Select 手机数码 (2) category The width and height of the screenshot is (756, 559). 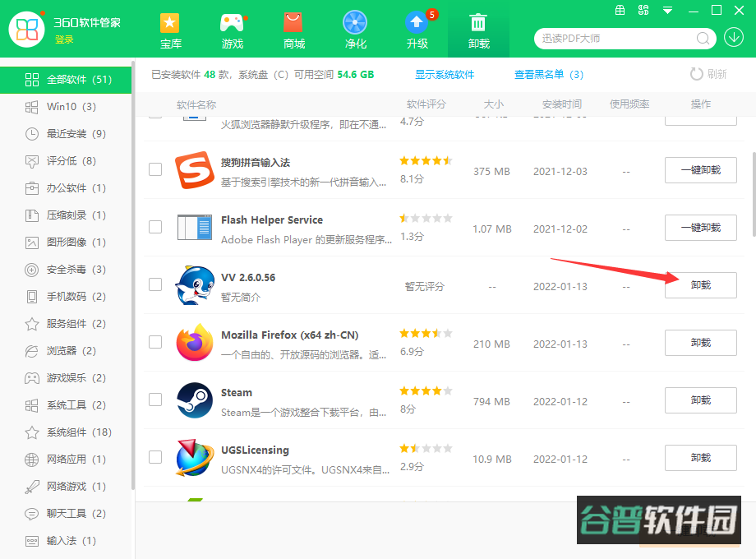(66, 297)
